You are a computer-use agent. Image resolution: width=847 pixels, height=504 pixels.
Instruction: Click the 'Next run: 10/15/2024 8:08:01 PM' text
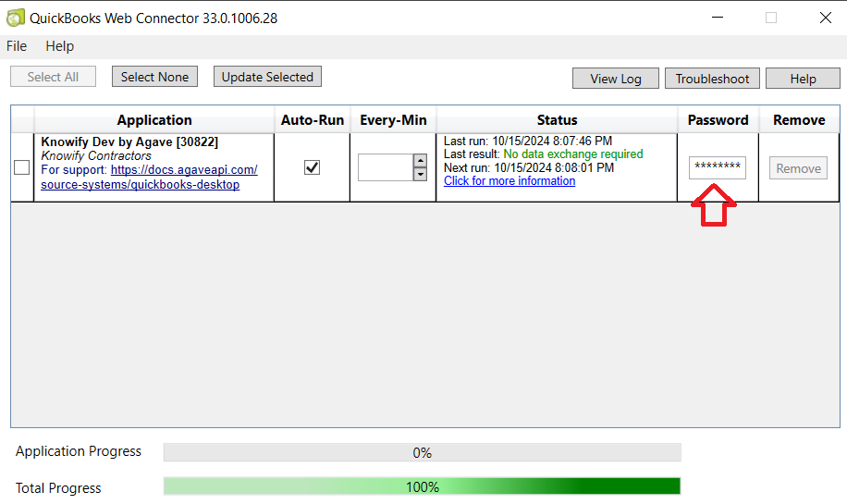(x=529, y=167)
